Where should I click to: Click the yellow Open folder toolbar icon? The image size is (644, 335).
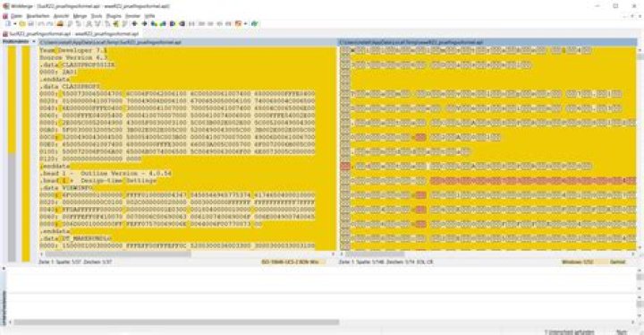pyautogui.click(x=22, y=24)
